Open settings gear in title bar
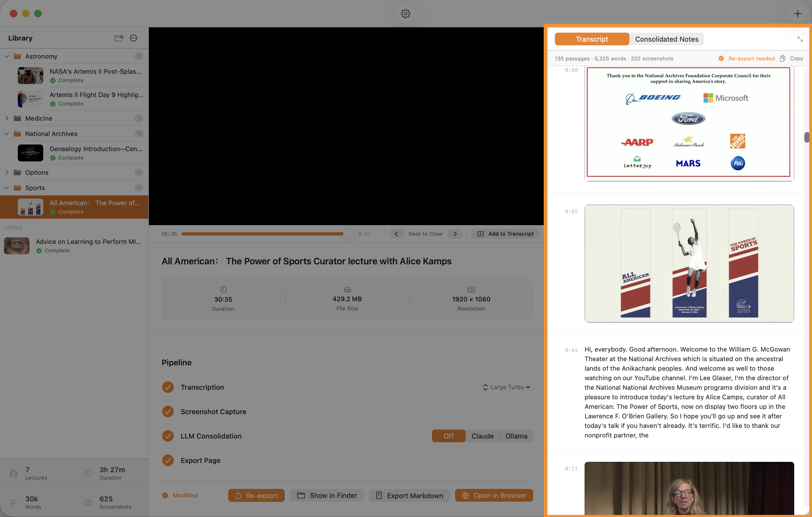The width and height of the screenshot is (812, 517). pos(405,14)
